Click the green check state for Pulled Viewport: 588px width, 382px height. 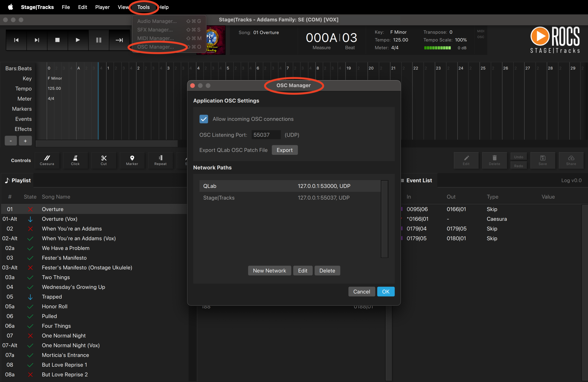pyautogui.click(x=30, y=316)
